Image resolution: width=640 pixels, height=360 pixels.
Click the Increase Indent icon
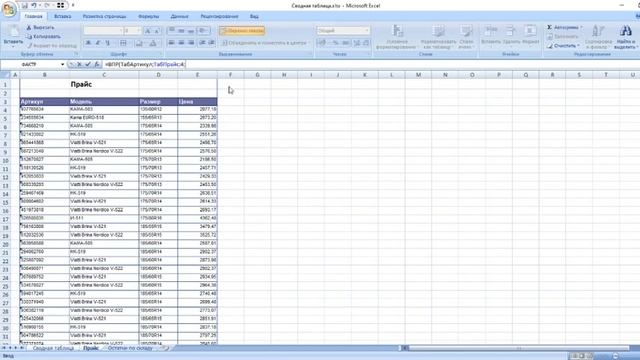[211, 42]
